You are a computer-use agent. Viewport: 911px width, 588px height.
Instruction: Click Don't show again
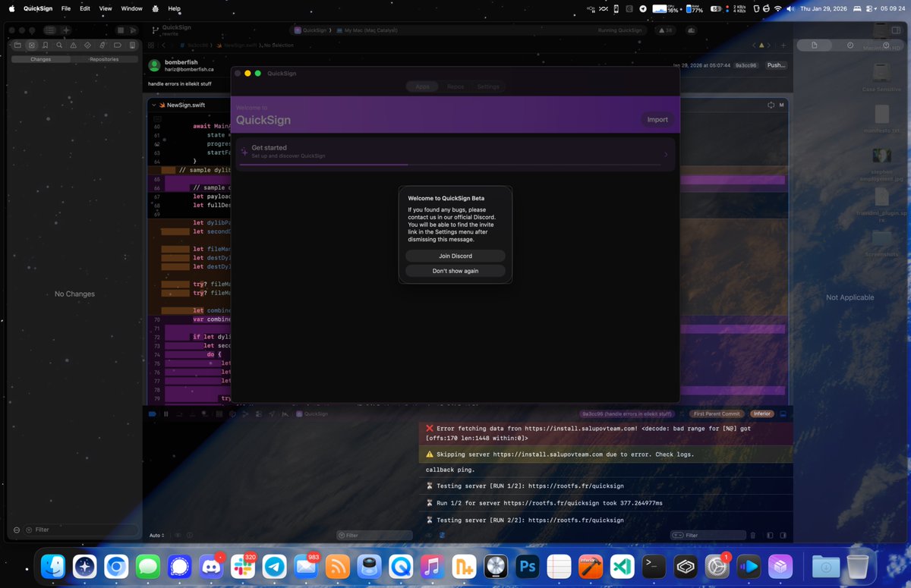click(455, 270)
